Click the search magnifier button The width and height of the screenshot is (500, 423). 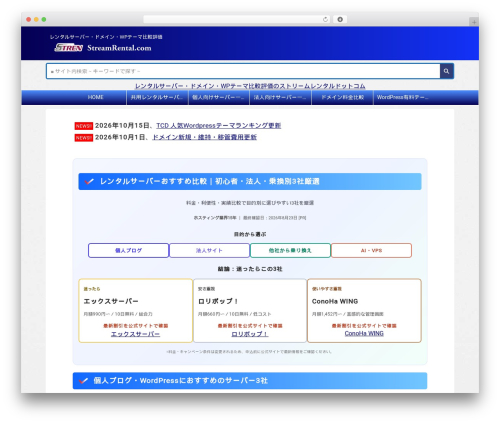446,71
